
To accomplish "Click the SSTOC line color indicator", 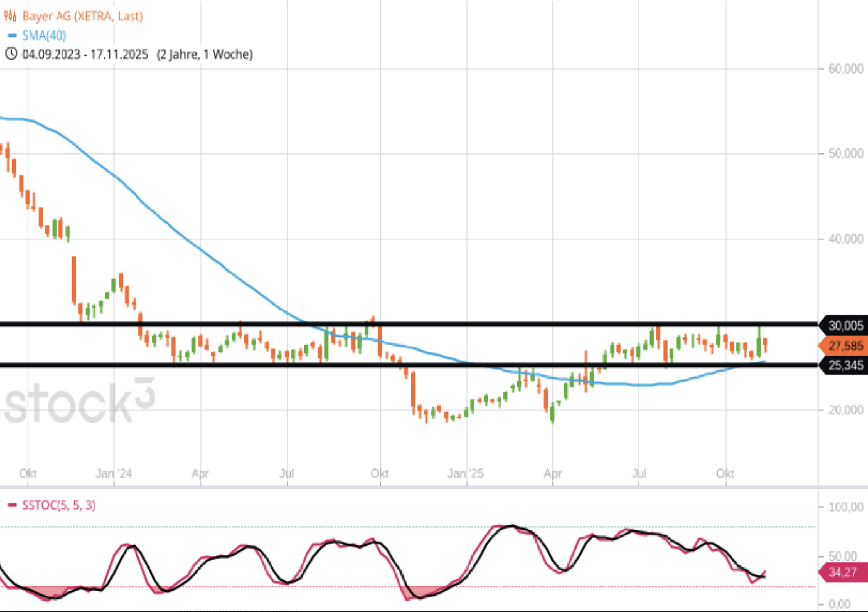I will tap(11, 505).
